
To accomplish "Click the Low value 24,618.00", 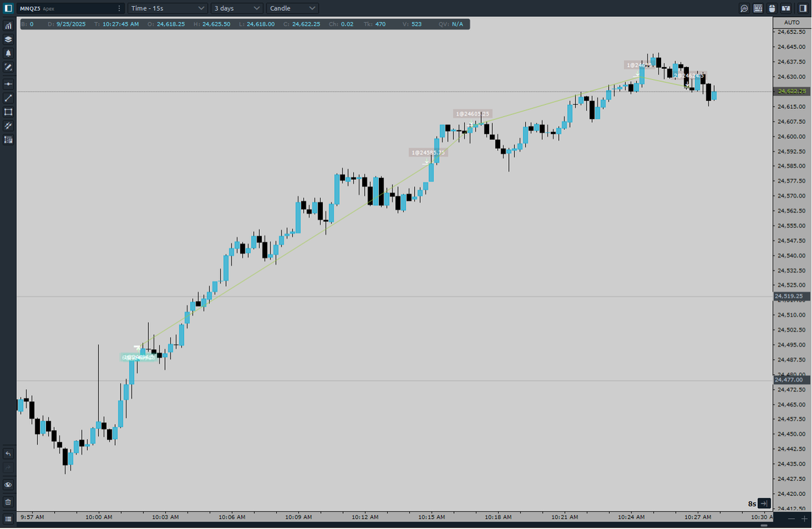I will pyautogui.click(x=261, y=24).
